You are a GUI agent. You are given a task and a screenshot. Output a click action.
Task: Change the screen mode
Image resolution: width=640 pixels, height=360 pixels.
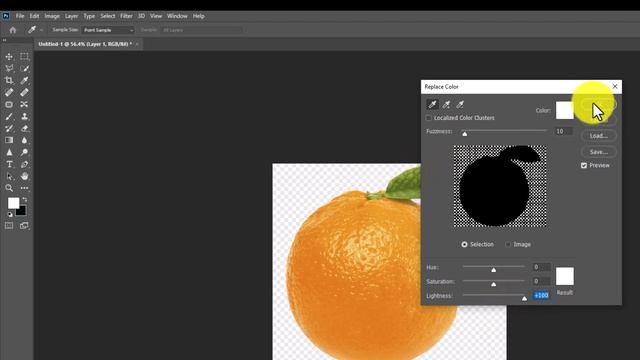tap(24, 226)
